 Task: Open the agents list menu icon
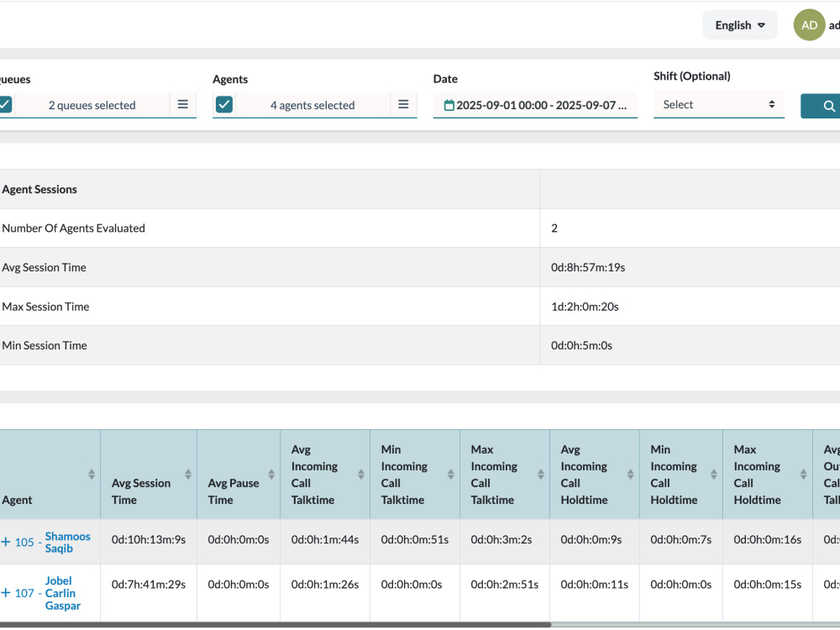[x=403, y=104]
